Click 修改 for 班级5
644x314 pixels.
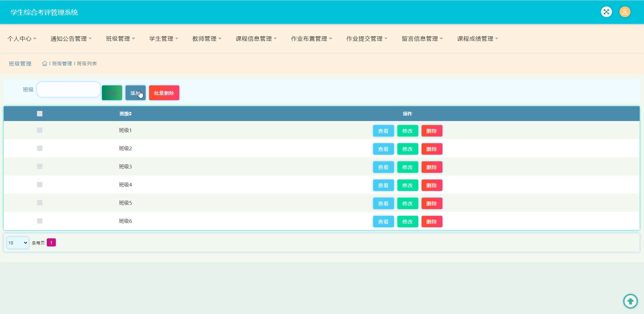(407, 203)
